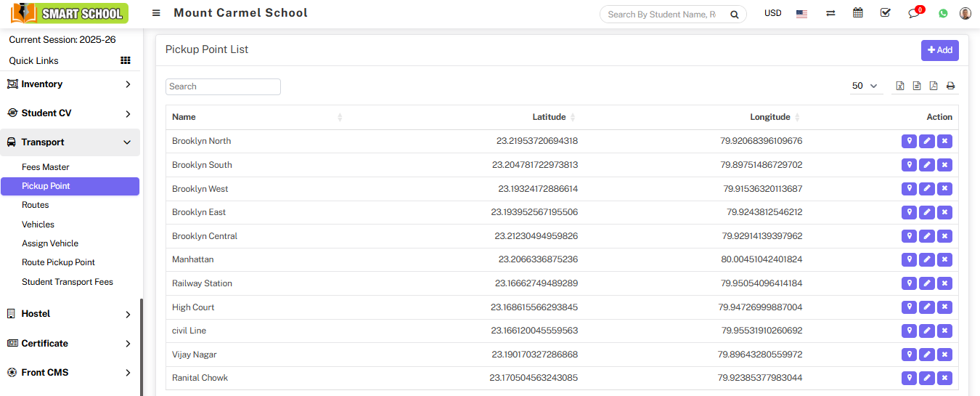The height and width of the screenshot is (396, 980).
Task: Open the calendar icon in header
Action: [858, 13]
